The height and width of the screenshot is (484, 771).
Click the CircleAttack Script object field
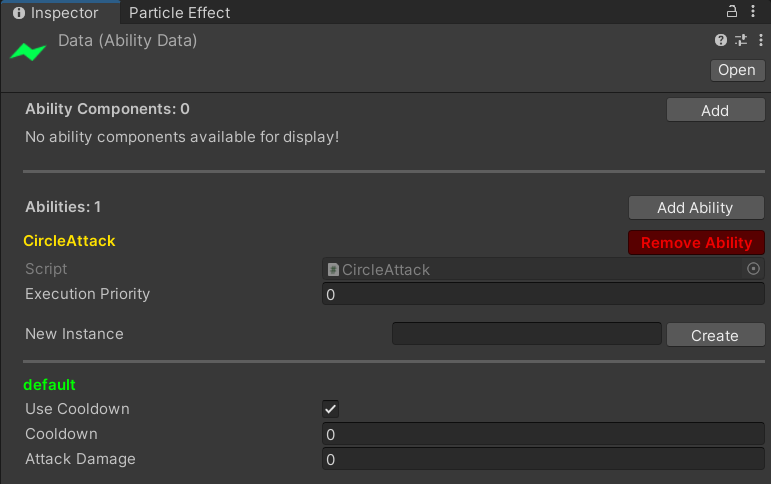pyautogui.click(x=543, y=269)
